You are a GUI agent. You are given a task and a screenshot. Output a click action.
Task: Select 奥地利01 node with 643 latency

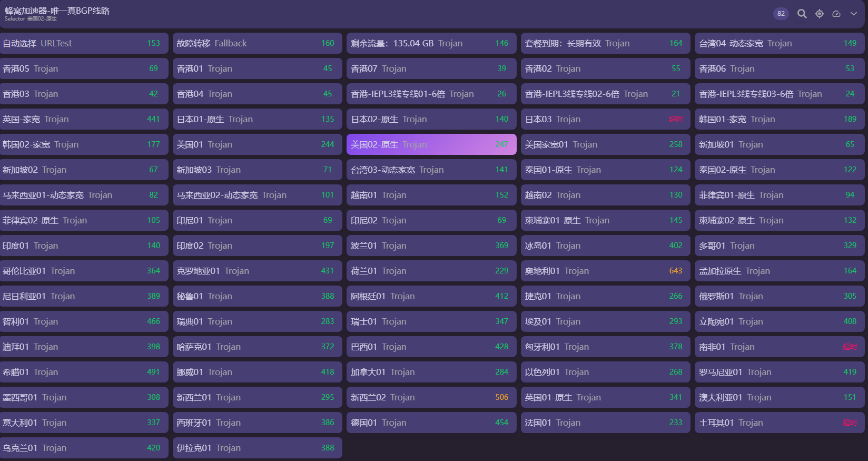[x=605, y=271]
